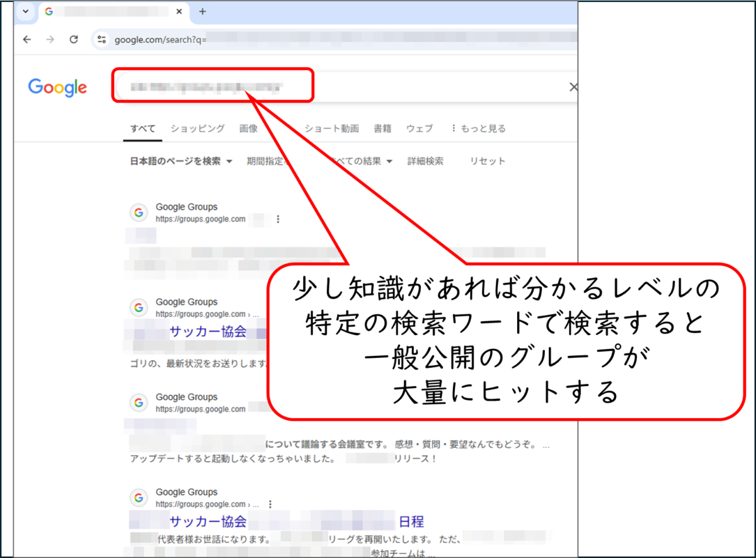Switch to the 画像 tab
The image size is (756, 558).
click(x=248, y=128)
